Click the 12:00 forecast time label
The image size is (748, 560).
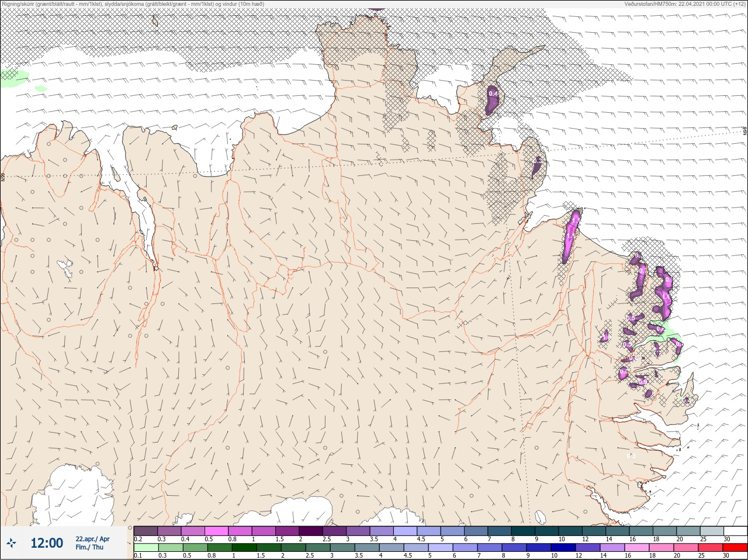click(47, 543)
